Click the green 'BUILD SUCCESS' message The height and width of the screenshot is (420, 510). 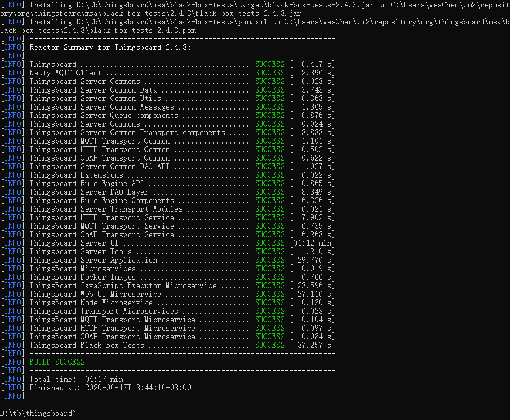(57, 362)
